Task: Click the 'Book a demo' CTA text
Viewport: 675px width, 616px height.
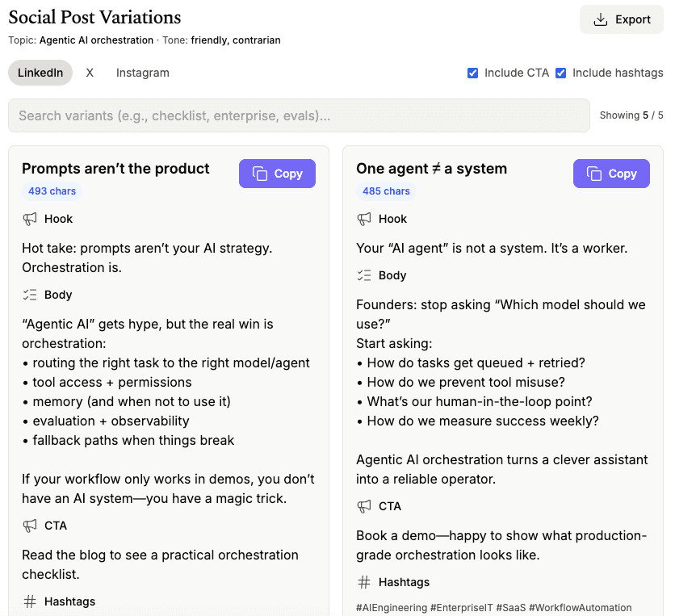Action: [x=501, y=545]
